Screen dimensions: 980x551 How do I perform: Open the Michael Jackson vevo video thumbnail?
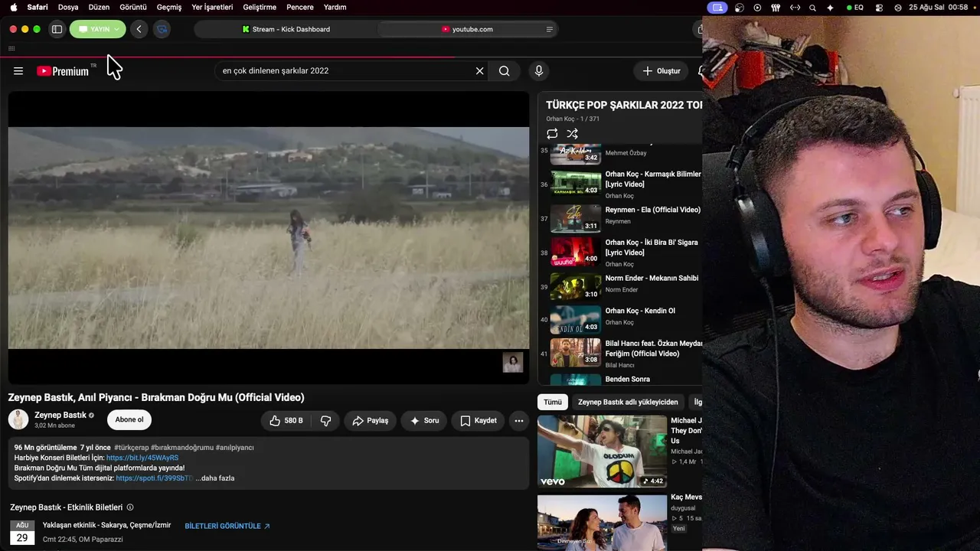603,452
